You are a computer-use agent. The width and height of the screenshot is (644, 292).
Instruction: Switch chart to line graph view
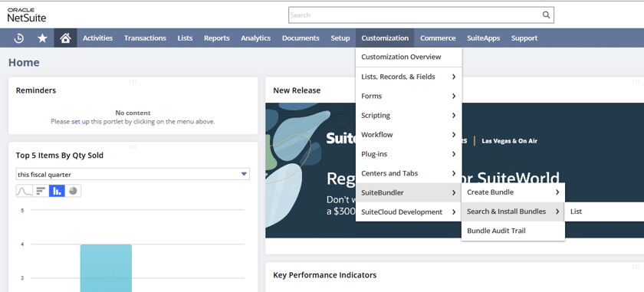pyautogui.click(x=25, y=191)
